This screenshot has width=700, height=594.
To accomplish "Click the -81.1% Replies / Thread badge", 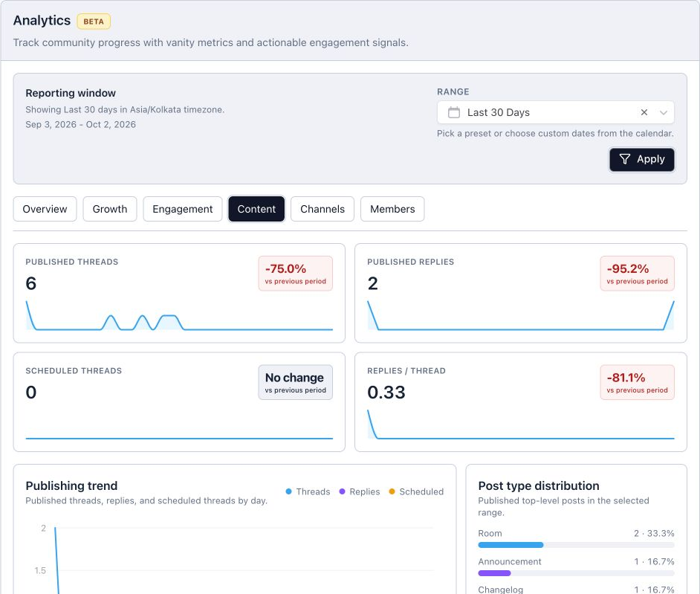I will (x=637, y=382).
